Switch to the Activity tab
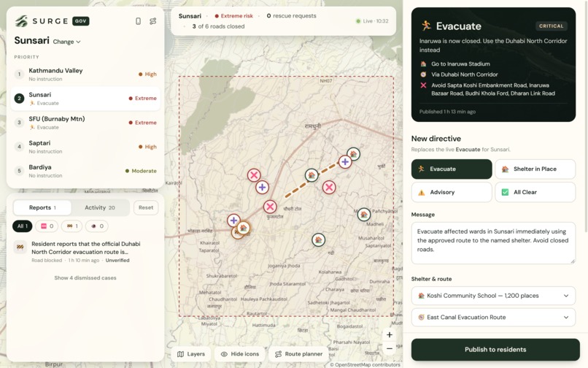Viewport: 588px width, 368px height. [100, 207]
